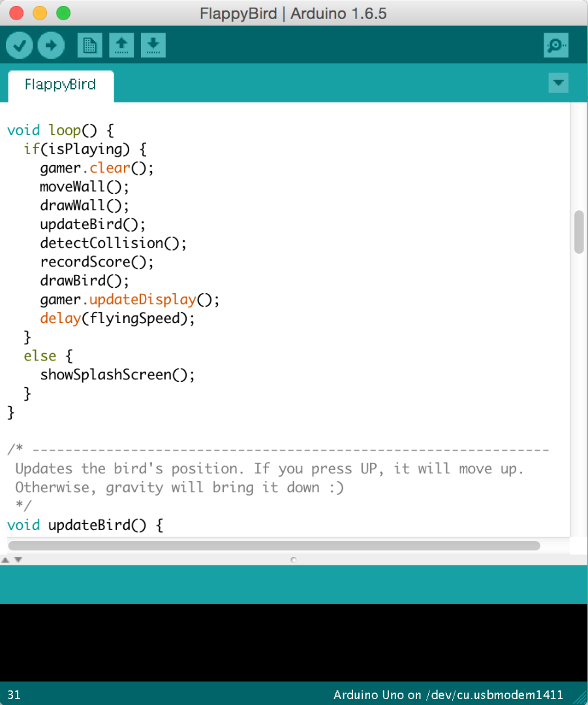The image size is (588, 705).
Task: Minimize the window with the yellow button
Action: [x=40, y=13]
